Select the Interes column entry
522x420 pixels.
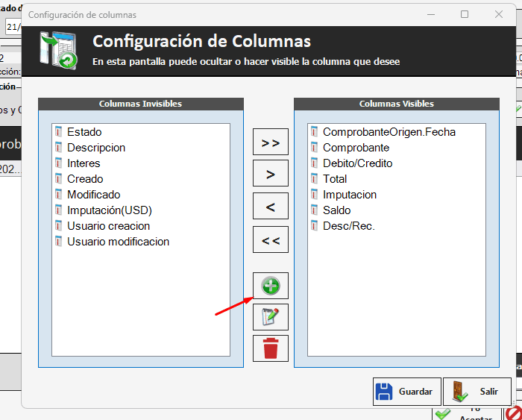coord(83,163)
